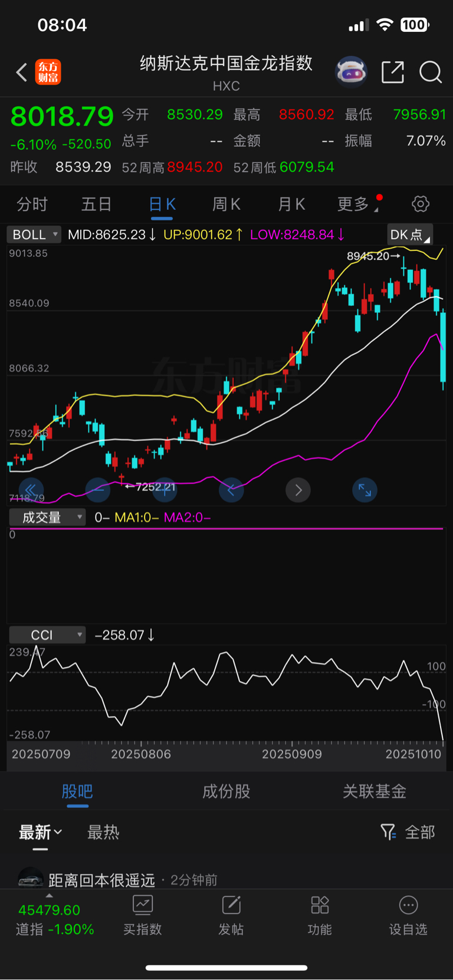Tap the 最高 value 8560.92
This screenshot has height=980, width=453.
pos(307,114)
